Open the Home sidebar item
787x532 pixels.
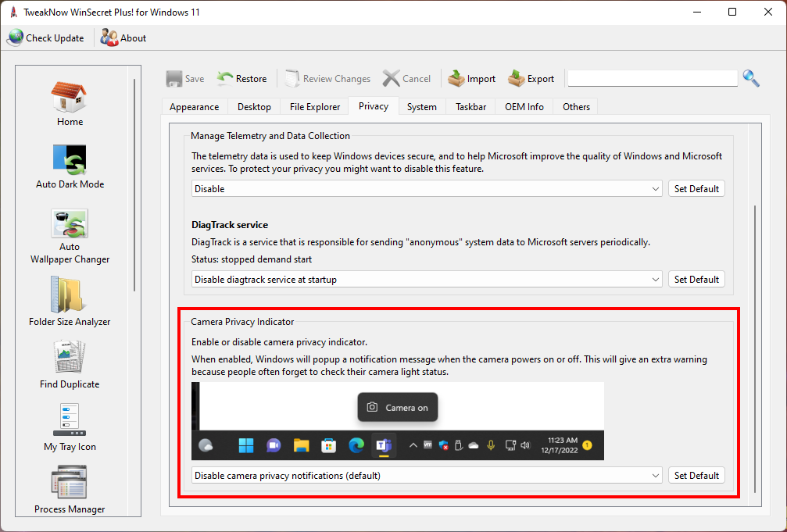[x=70, y=104]
